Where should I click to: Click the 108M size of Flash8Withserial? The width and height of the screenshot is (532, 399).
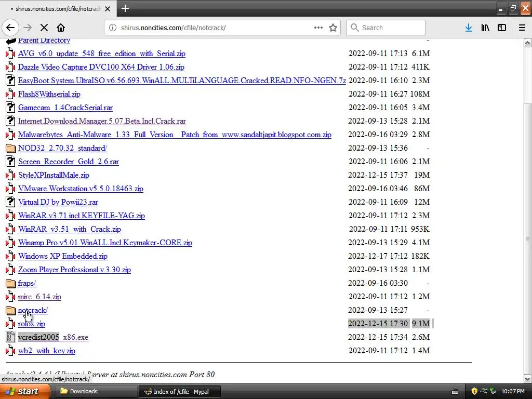[x=420, y=94]
